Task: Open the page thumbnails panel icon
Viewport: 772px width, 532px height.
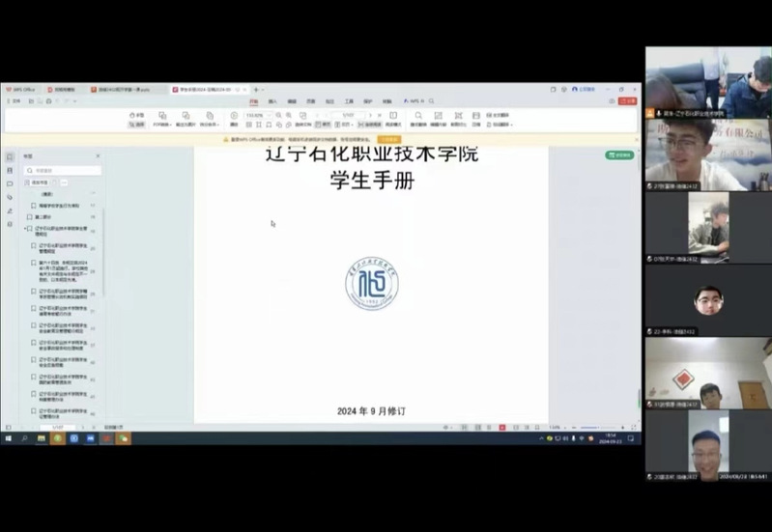Action: click(10, 170)
